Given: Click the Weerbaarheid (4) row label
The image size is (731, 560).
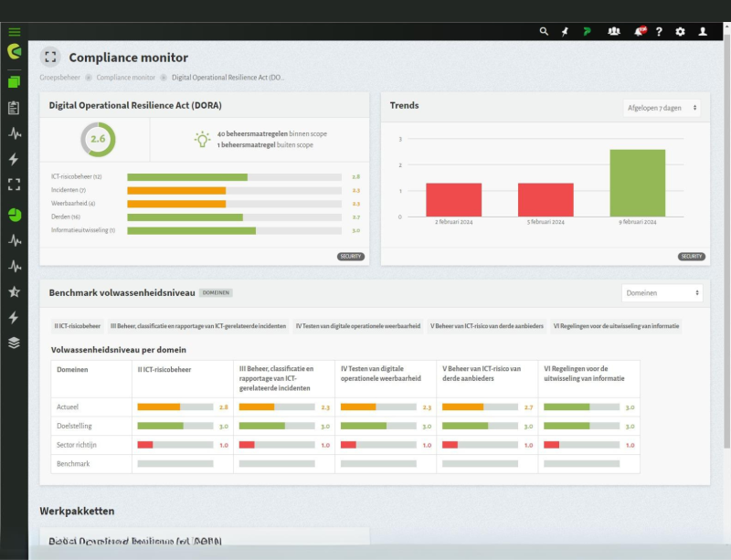Looking at the screenshot, I should 73,204.
